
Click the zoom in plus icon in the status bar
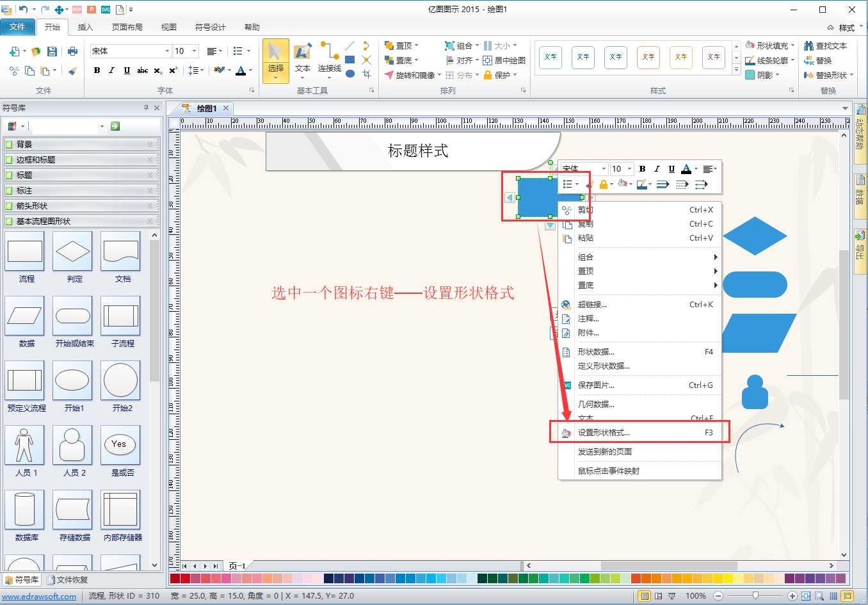click(x=792, y=596)
